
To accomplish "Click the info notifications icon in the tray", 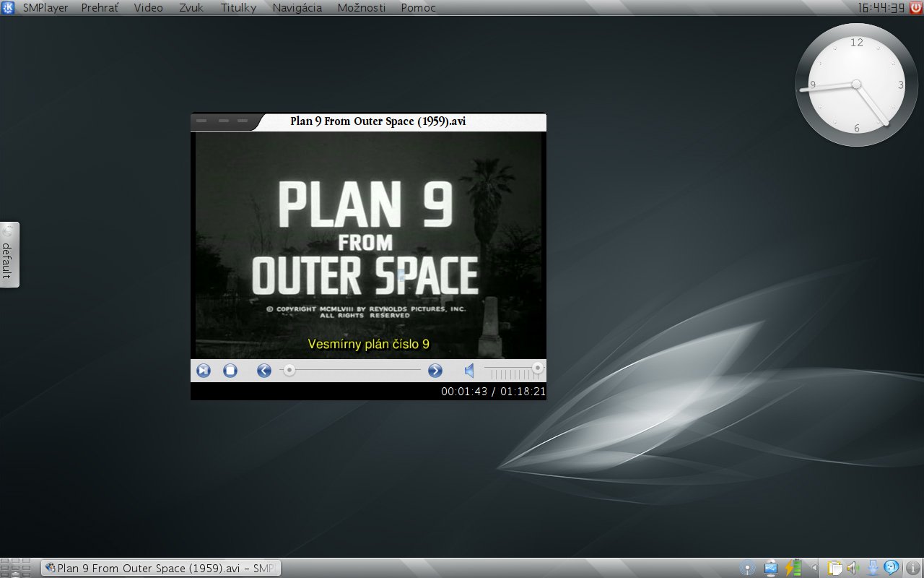I will pos(913,569).
